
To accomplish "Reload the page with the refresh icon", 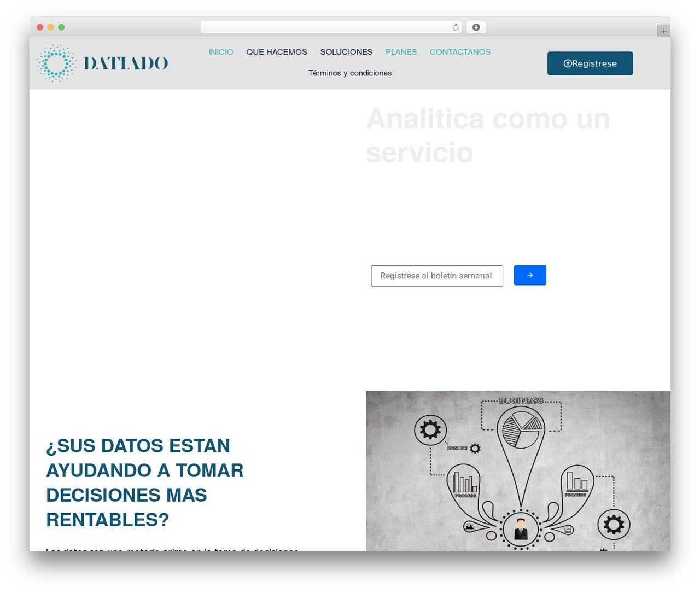I will click(x=456, y=27).
